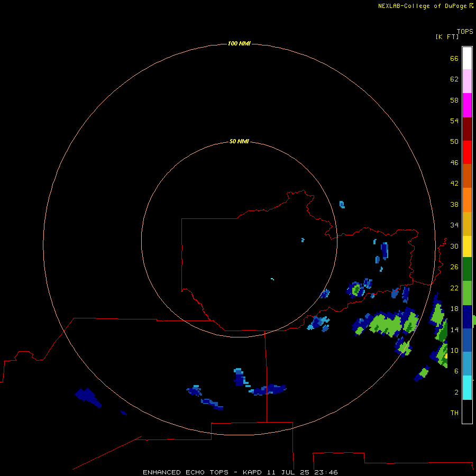Click the '50 NMI' range ring label
Viewport: 476px width, 476px height.
[239, 141]
